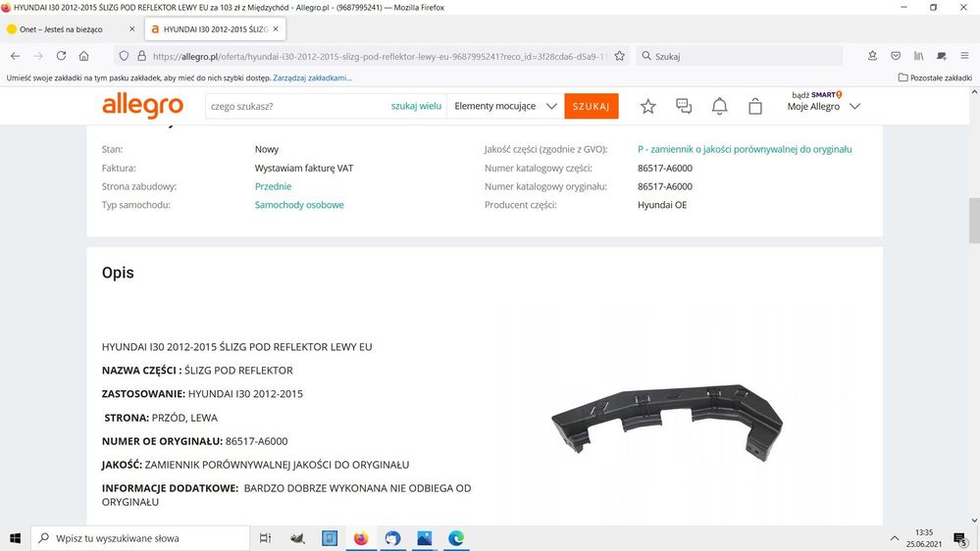Show site security padlock info
This screenshot has width=980, height=551.
tap(142, 56)
